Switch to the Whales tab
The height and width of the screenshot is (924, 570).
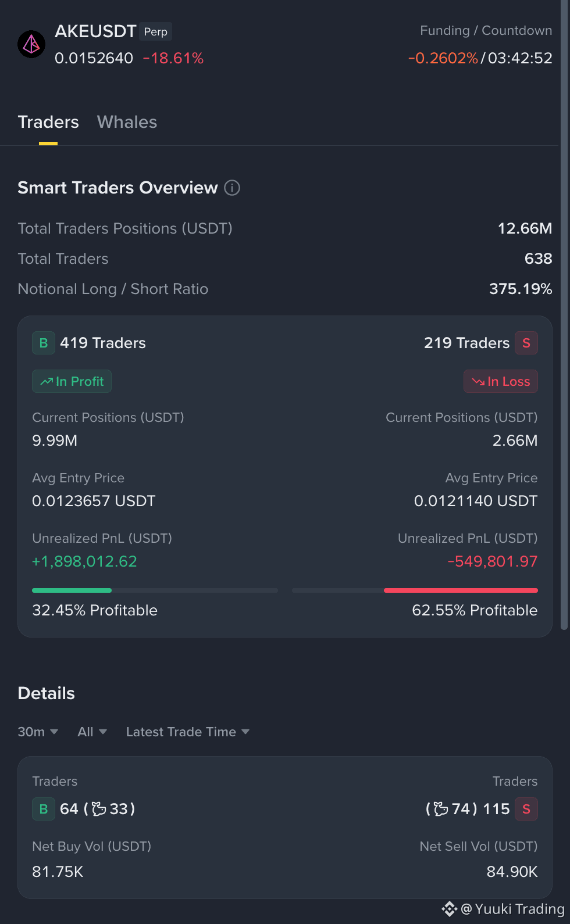127,122
